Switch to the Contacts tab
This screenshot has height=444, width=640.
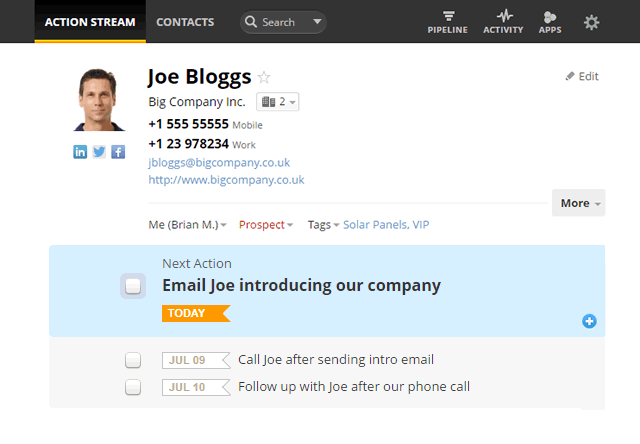tap(185, 22)
